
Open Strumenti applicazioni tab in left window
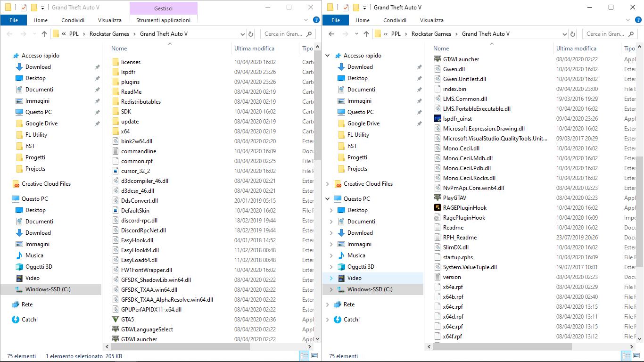pos(164,20)
